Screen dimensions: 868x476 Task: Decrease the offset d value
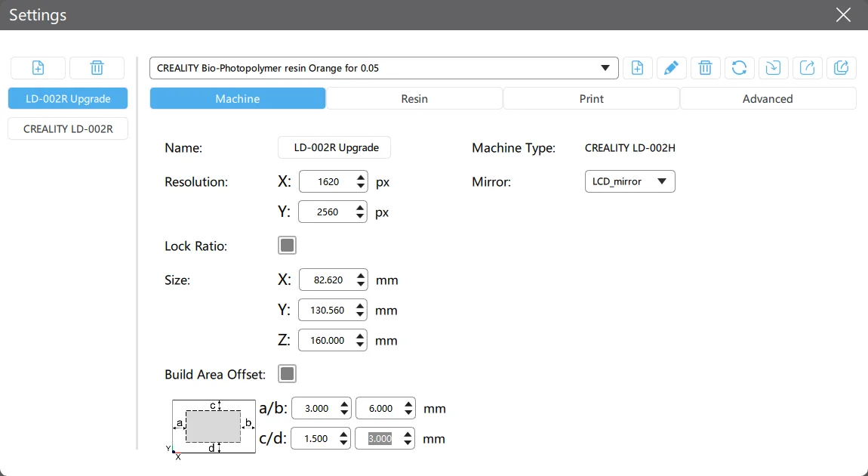[x=408, y=443]
